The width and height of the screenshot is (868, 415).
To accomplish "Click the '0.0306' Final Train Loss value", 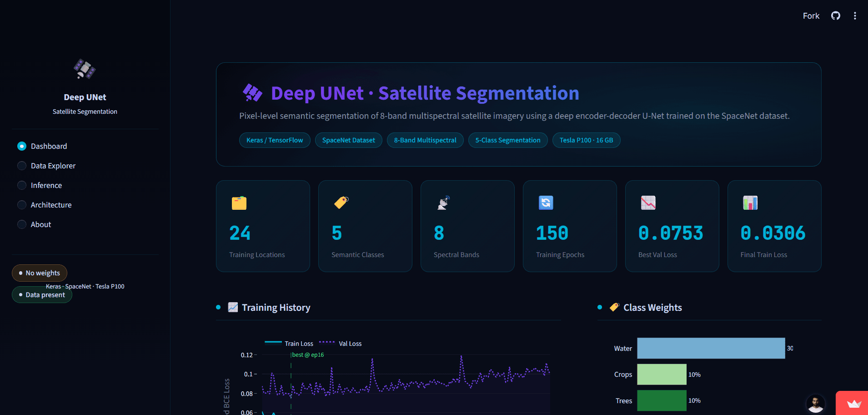I will click(x=773, y=233).
